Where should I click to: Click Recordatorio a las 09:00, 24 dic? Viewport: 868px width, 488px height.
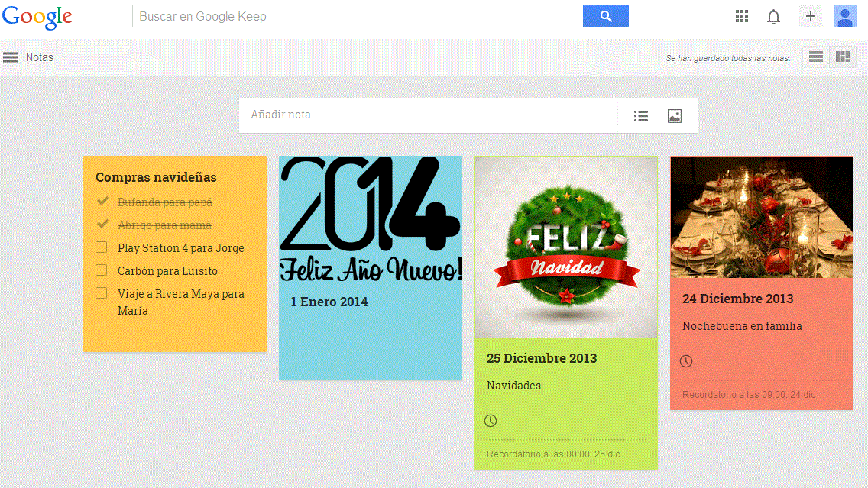pyautogui.click(x=749, y=395)
